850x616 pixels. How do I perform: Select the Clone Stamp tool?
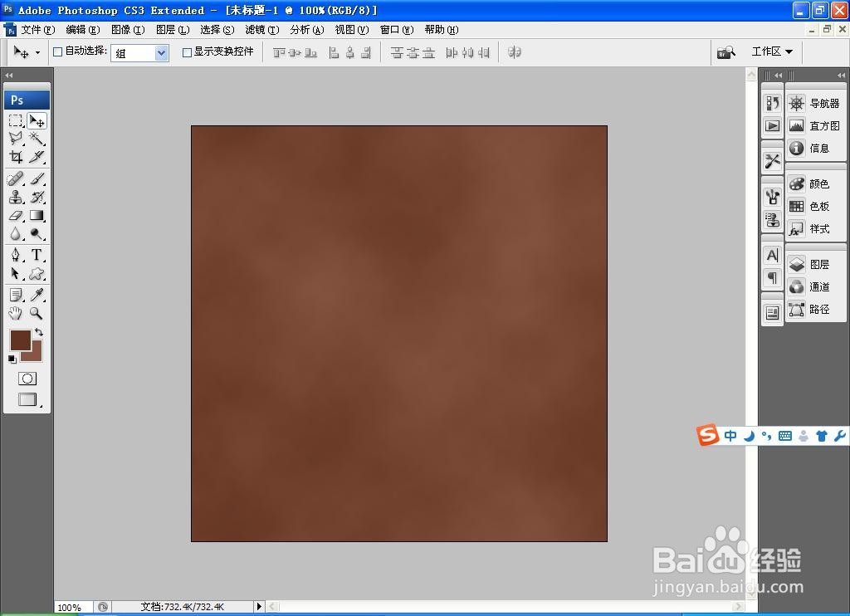coord(16,197)
